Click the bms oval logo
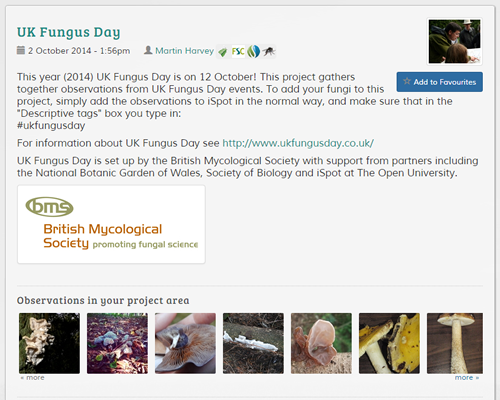This screenshot has height=400, width=500. tap(49, 207)
